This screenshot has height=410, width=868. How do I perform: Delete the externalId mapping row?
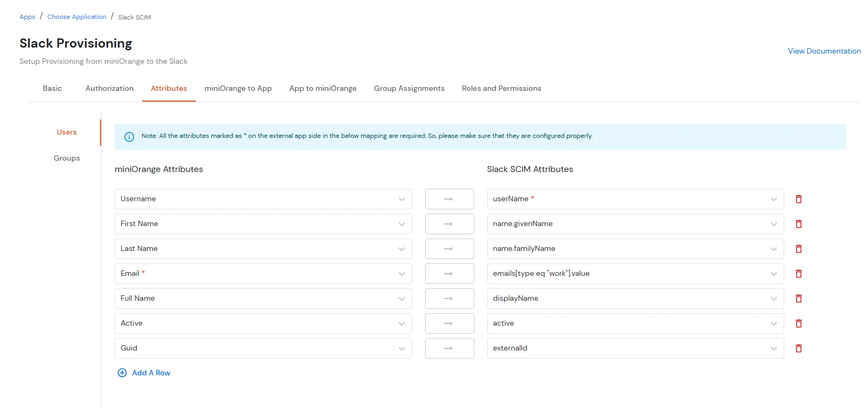pyautogui.click(x=798, y=348)
